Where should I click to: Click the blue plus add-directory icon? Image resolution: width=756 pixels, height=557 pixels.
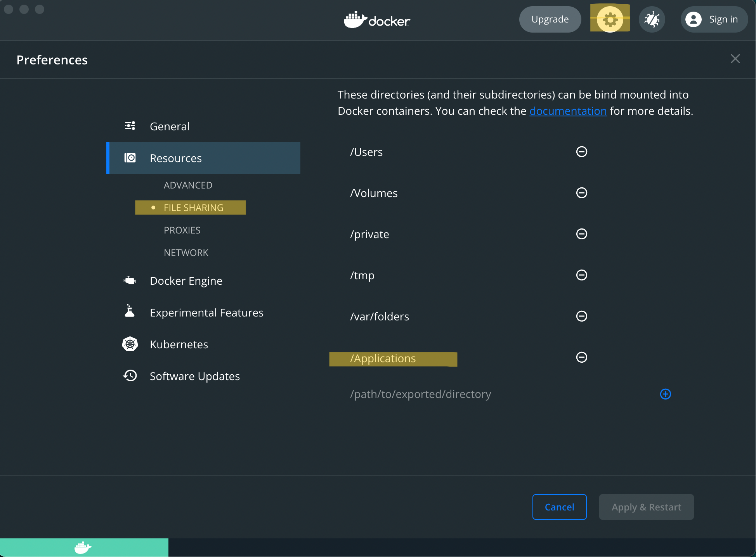click(x=666, y=394)
